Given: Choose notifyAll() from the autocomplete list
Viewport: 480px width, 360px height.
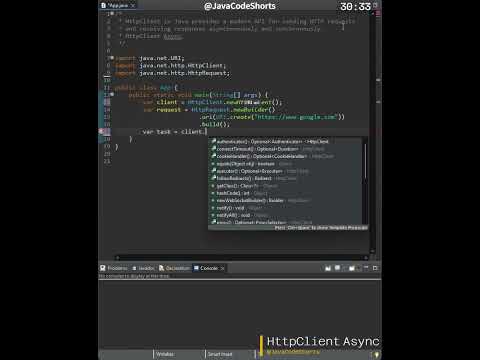Looking at the screenshot, I should pos(285,215).
